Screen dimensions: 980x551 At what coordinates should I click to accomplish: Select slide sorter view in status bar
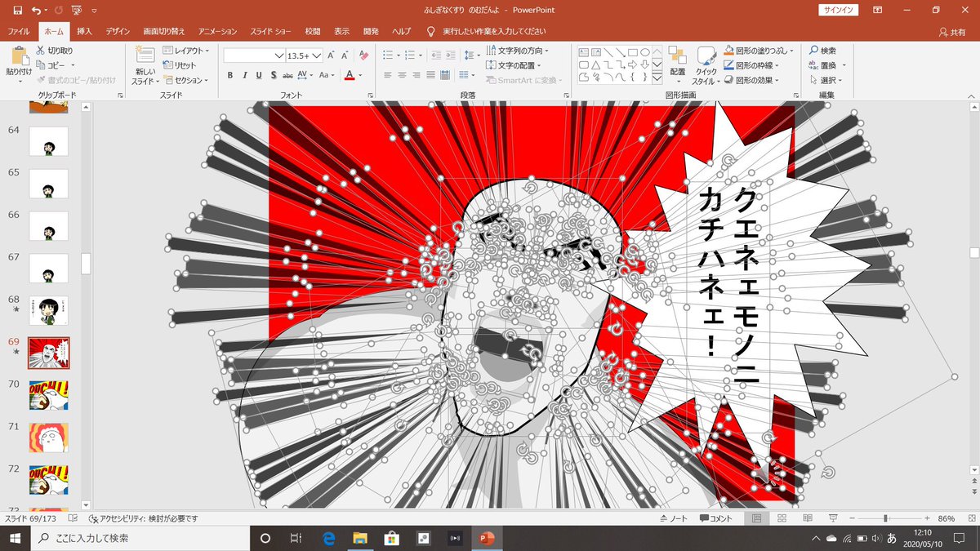tap(782, 517)
